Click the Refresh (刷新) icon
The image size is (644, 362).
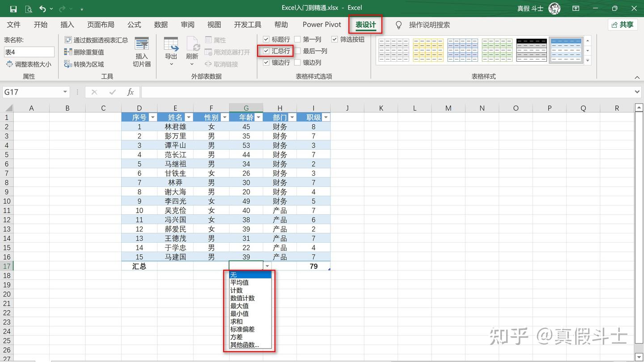tap(192, 45)
